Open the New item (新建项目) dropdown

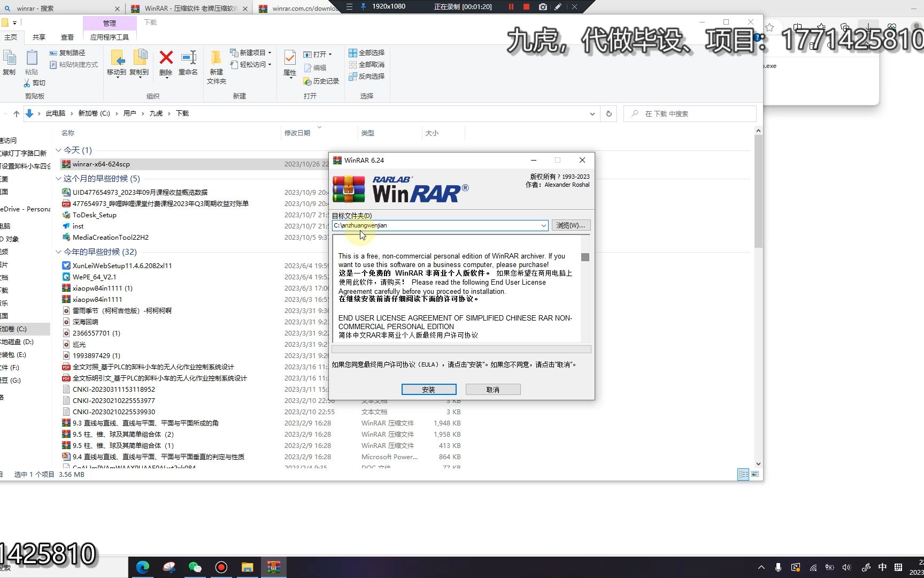[x=251, y=52]
